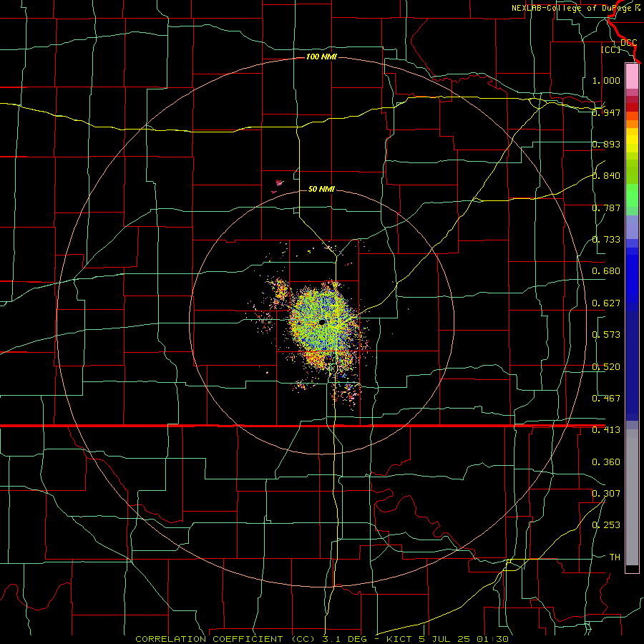Click the 0.893 scale value
This screenshot has width=644, height=644.
pyautogui.click(x=606, y=144)
